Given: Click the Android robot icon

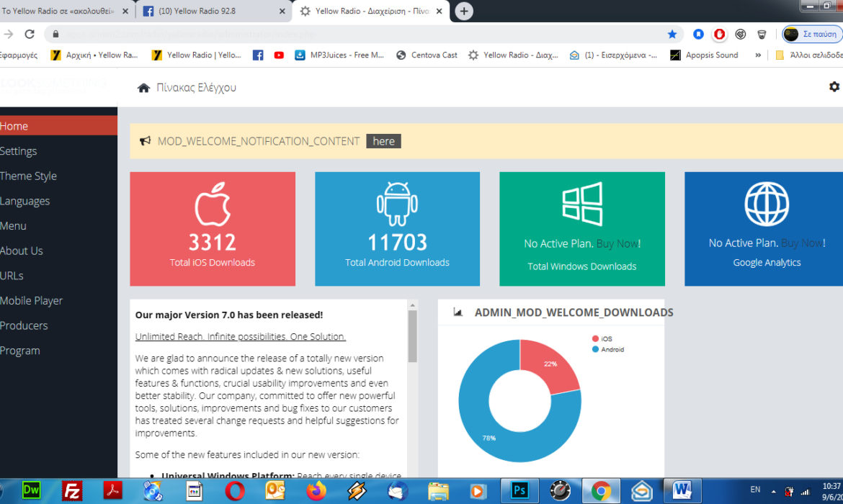Looking at the screenshot, I should pos(397,204).
